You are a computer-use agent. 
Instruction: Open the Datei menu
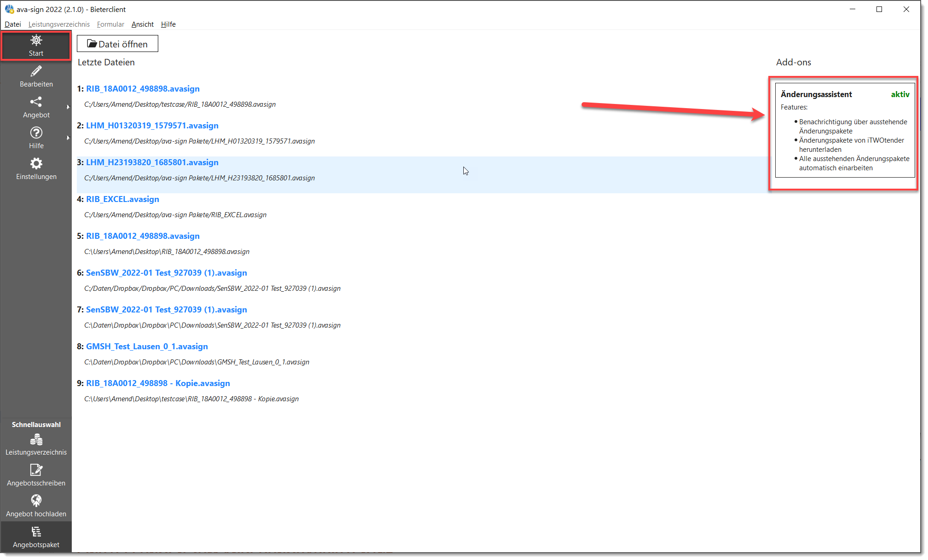[13, 24]
